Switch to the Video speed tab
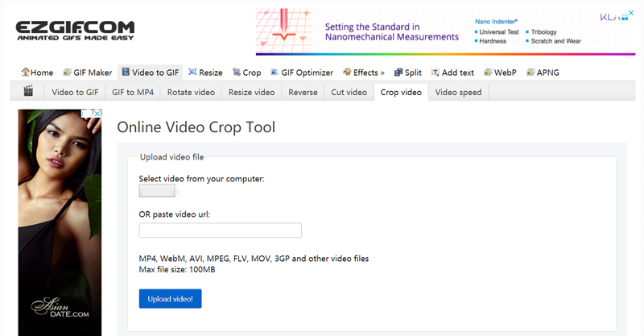This screenshot has width=644, height=336. [x=458, y=93]
